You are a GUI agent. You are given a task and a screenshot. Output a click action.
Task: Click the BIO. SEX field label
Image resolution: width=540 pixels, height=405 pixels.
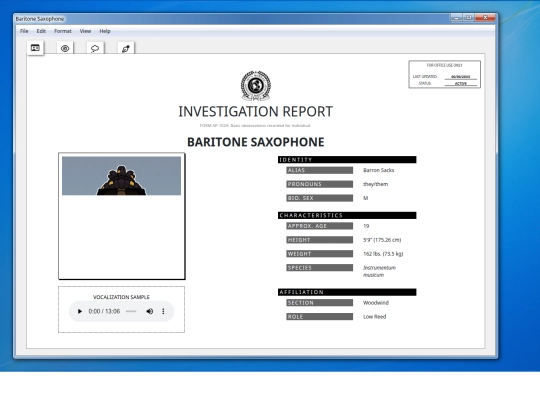coord(320,198)
